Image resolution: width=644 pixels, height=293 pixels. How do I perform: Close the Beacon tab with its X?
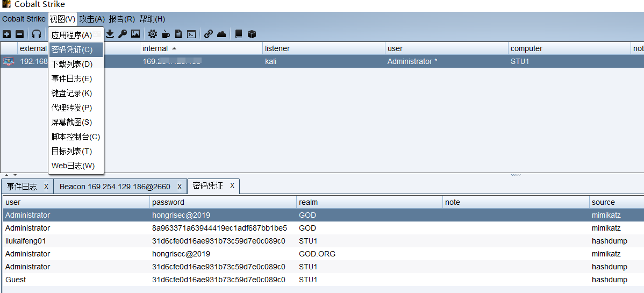click(180, 187)
